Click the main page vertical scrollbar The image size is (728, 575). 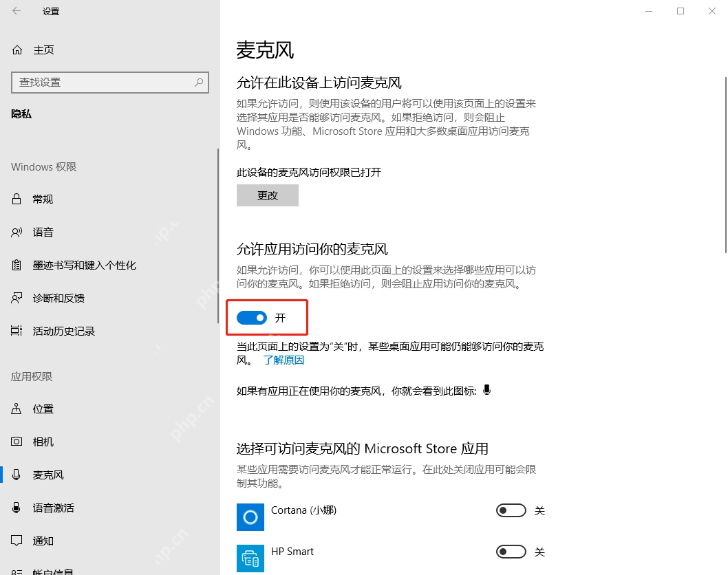(x=726, y=165)
